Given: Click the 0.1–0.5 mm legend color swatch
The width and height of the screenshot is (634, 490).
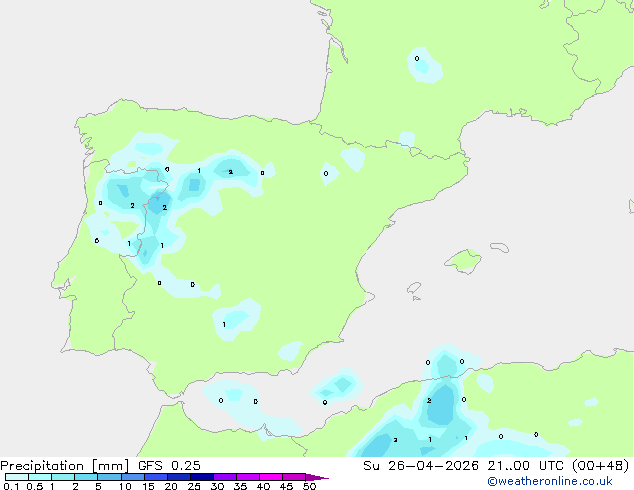Looking at the screenshot, I should coord(17,477).
